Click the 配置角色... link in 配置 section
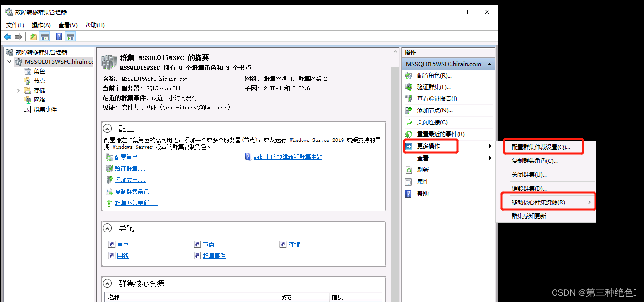 pos(130,157)
